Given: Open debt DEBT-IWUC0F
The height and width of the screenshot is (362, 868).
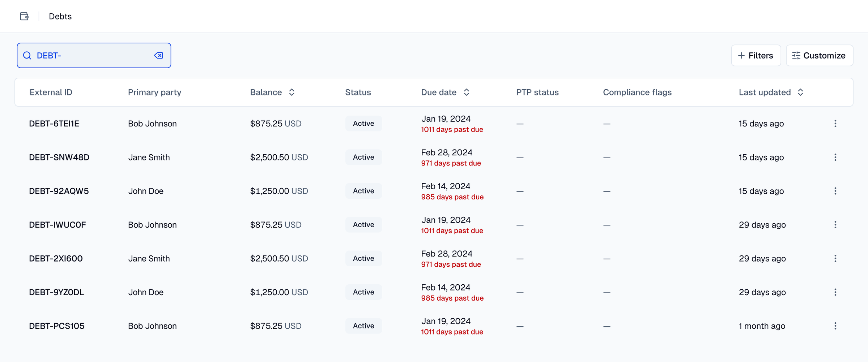Looking at the screenshot, I should (x=57, y=225).
